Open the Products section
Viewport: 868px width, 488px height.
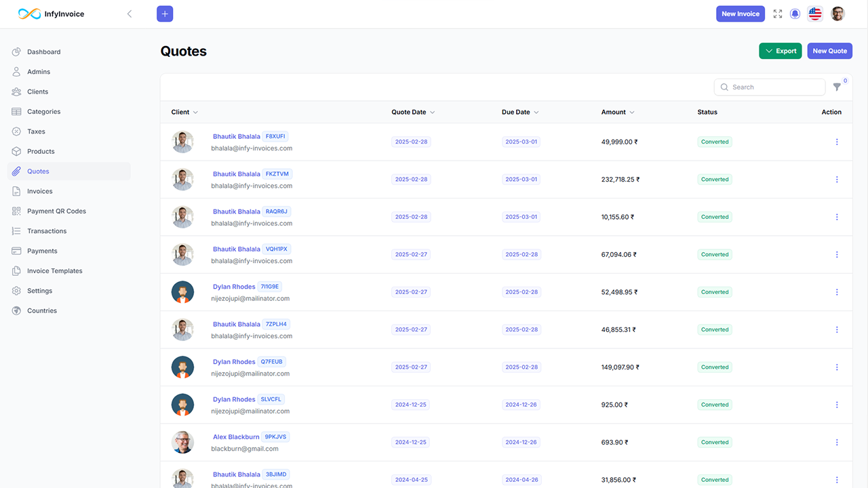tap(42, 151)
